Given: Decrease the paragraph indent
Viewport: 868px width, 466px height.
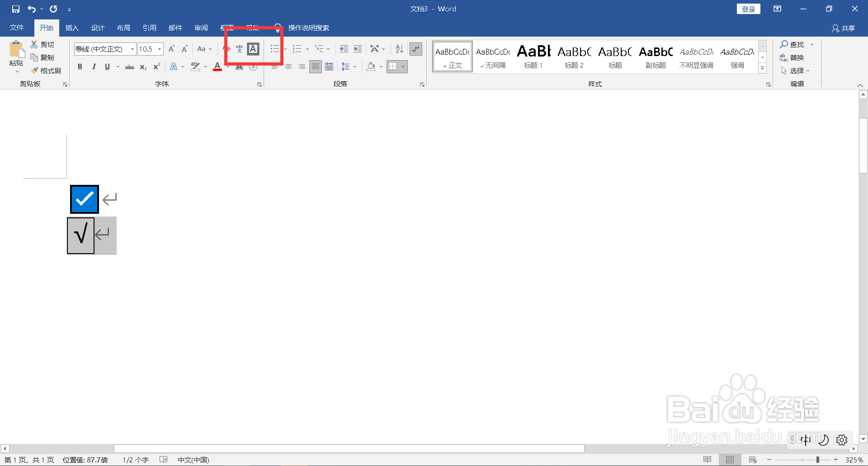Looking at the screenshot, I should click(344, 49).
